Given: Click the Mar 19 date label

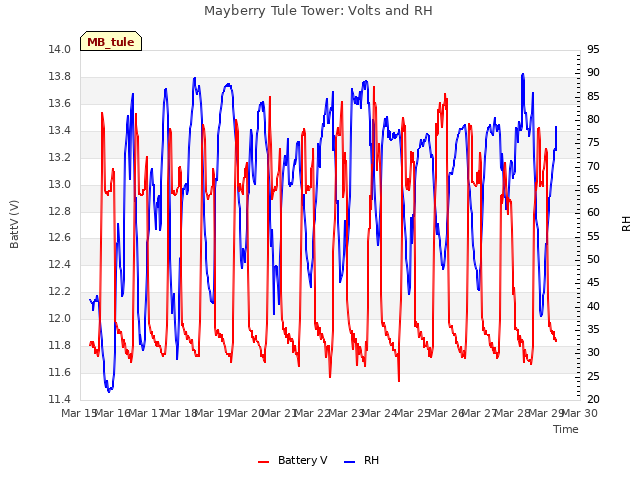Looking at the screenshot, I should click(213, 413).
